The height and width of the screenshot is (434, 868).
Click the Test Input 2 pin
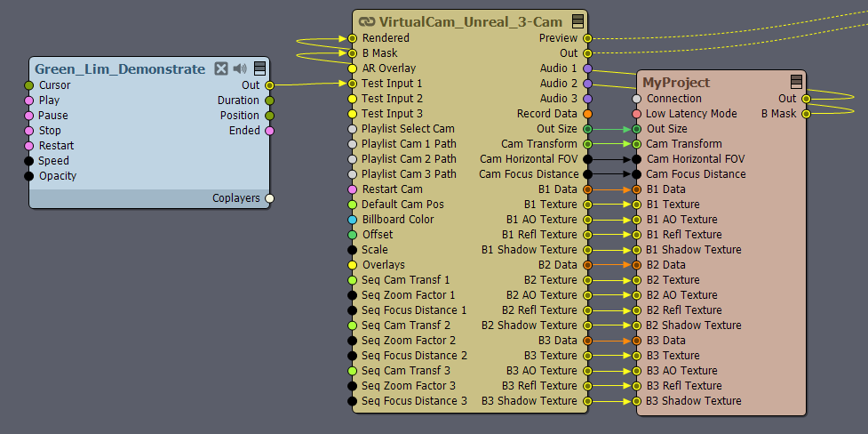352,99
